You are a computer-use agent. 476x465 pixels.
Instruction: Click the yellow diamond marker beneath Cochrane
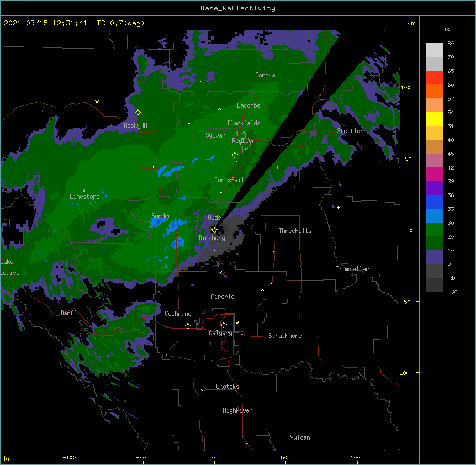(188, 326)
